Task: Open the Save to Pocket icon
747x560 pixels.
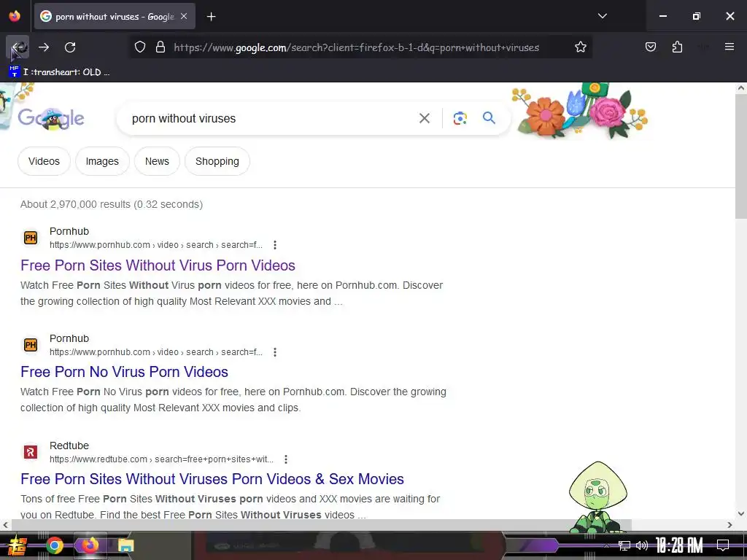Action: (650, 47)
